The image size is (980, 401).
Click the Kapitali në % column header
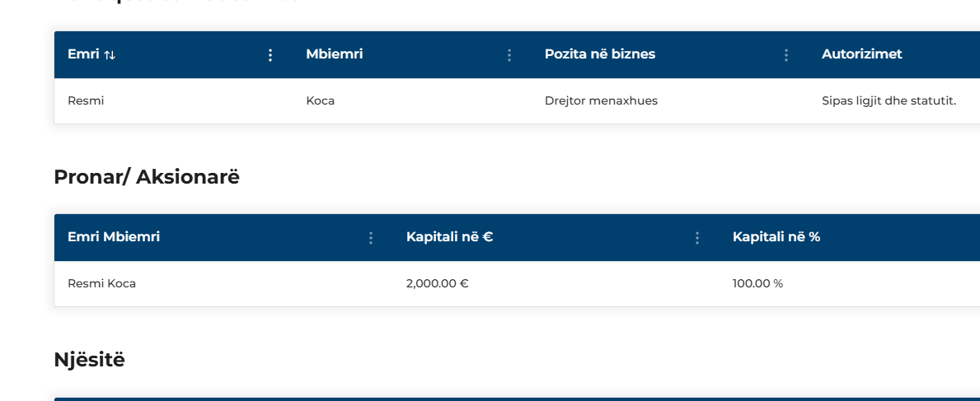776,237
